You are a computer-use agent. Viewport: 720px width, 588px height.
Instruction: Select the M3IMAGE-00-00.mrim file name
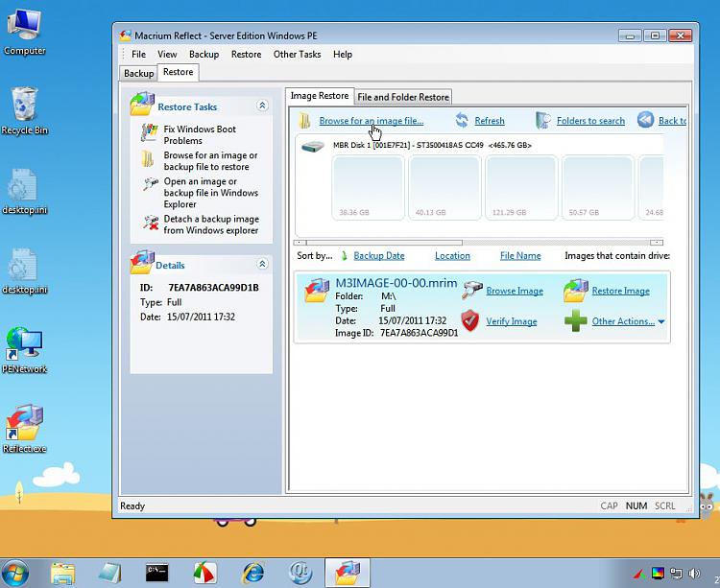tap(396, 283)
